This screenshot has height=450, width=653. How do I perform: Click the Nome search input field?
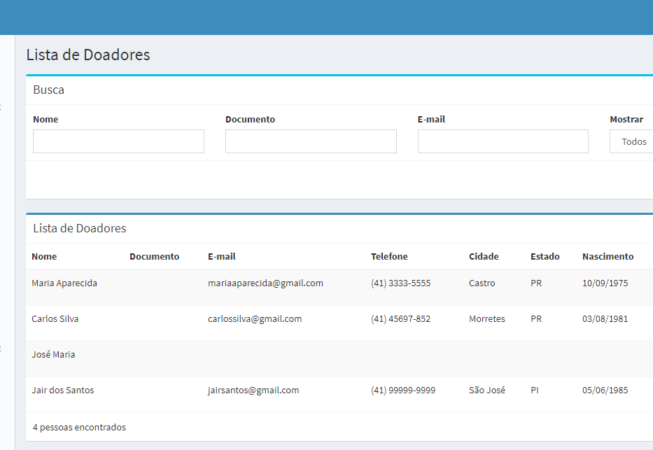(118, 141)
